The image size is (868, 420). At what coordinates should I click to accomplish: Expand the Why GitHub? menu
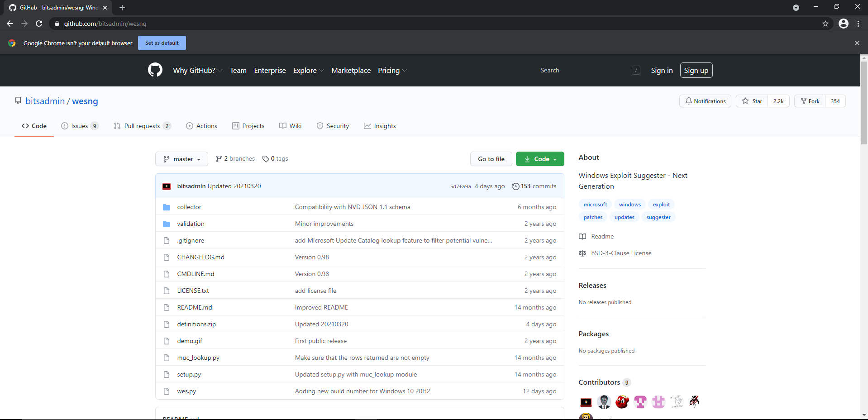click(198, 70)
